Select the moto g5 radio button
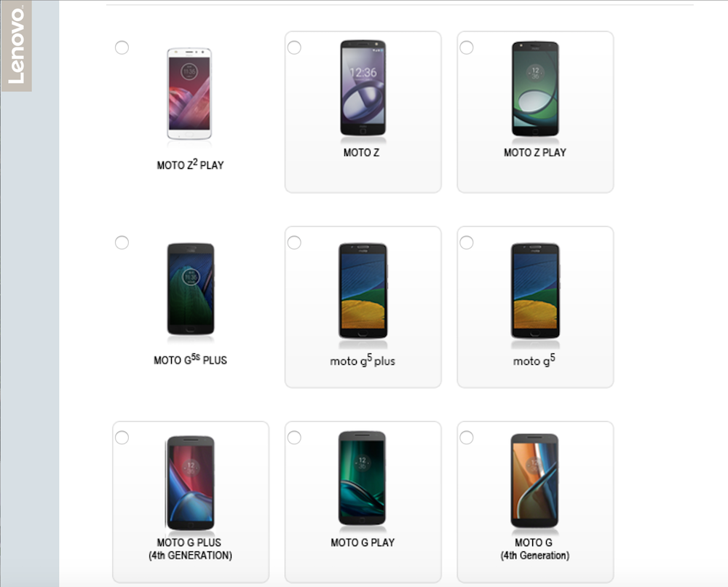 [x=467, y=243]
